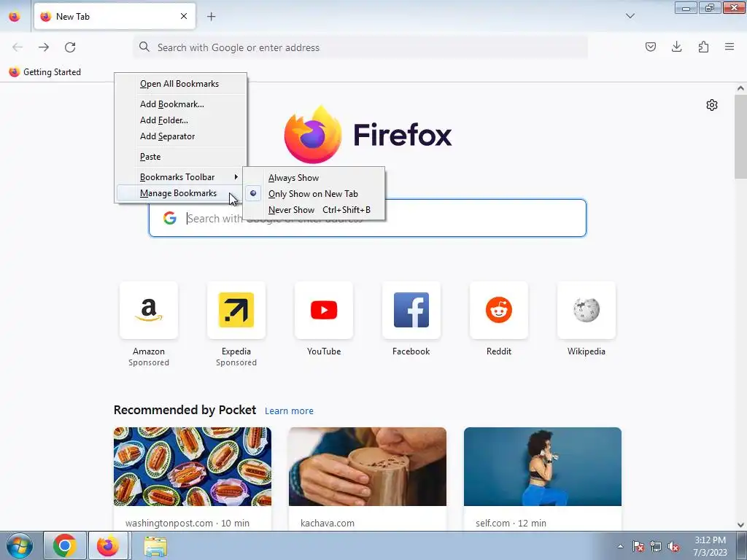
Task: Select Open All Bookmarks menu entry
Action: click(181, 84)
